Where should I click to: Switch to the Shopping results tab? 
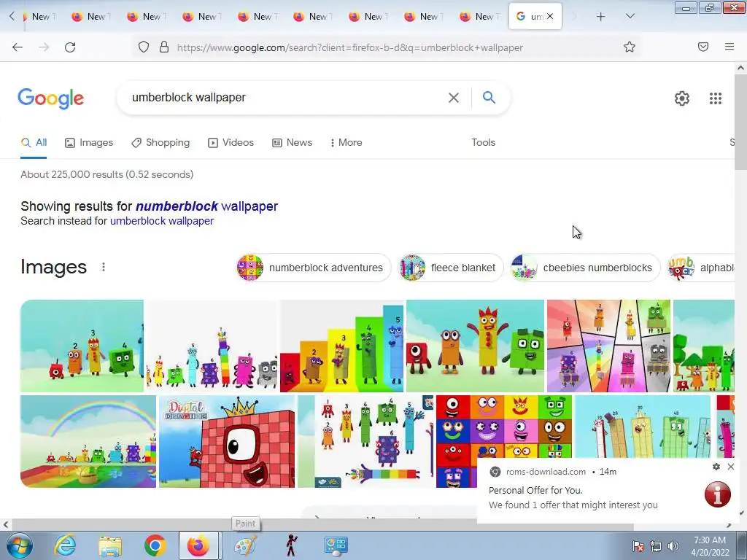(x=160, y=142)
